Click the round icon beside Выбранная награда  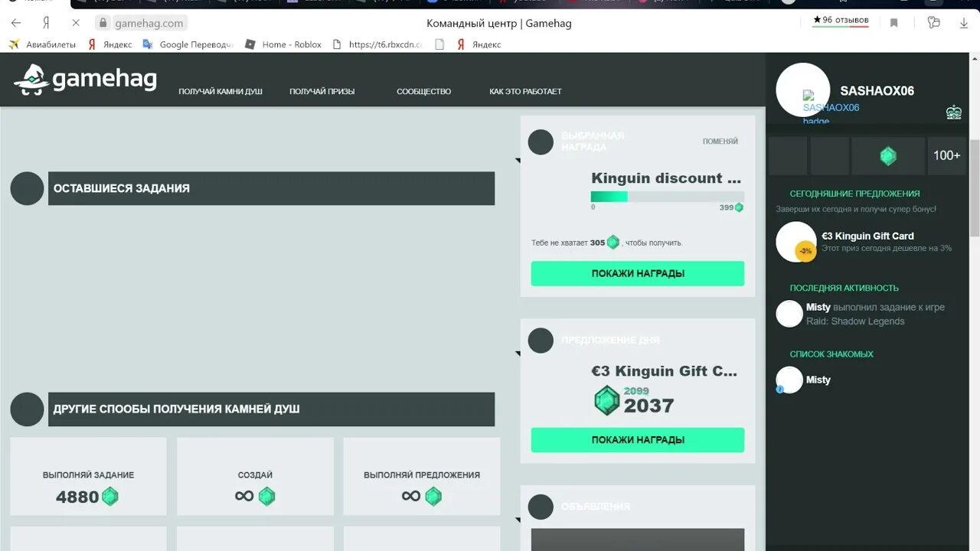541,142
